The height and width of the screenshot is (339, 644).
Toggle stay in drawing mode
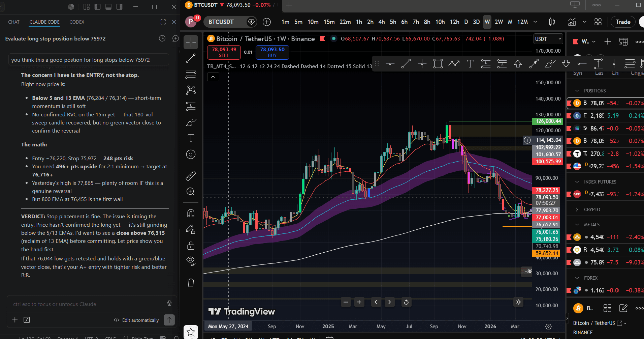[x=191, y=230]
